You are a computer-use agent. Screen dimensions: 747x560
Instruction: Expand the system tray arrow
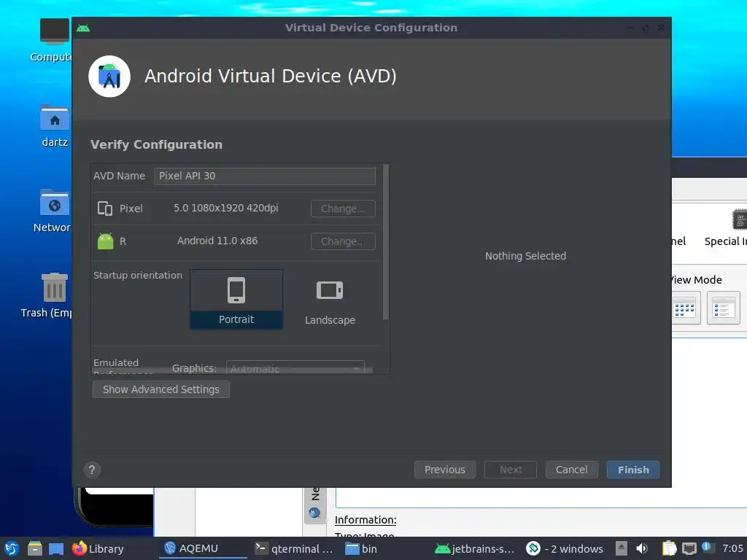click(622, 548)
